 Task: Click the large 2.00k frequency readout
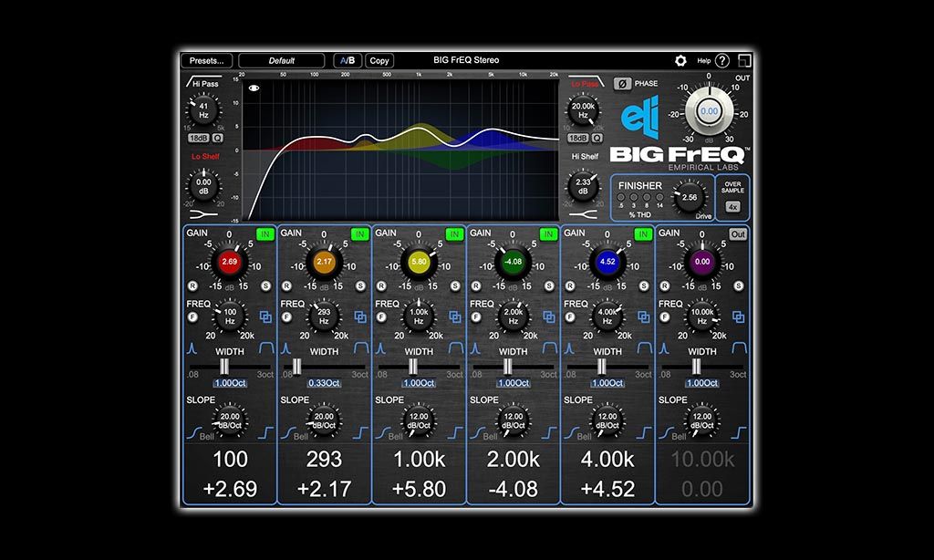(x=514, y=460)
